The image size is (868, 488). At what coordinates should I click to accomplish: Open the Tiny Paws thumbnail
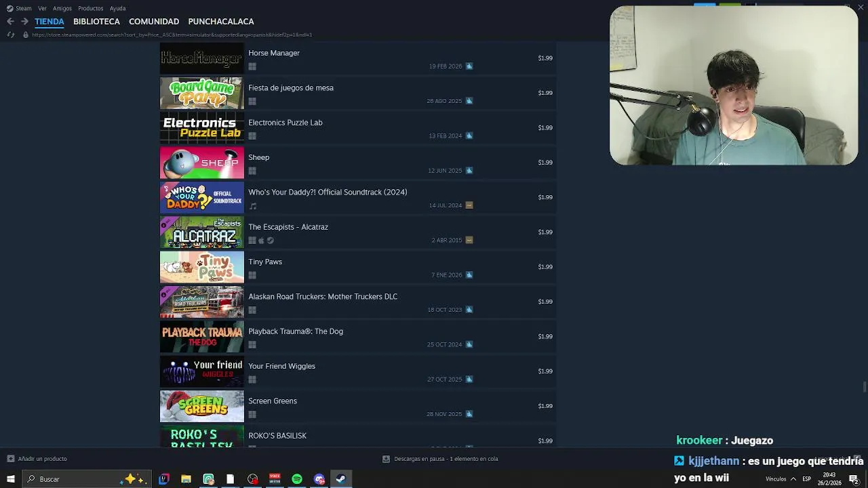coord(202,267)
